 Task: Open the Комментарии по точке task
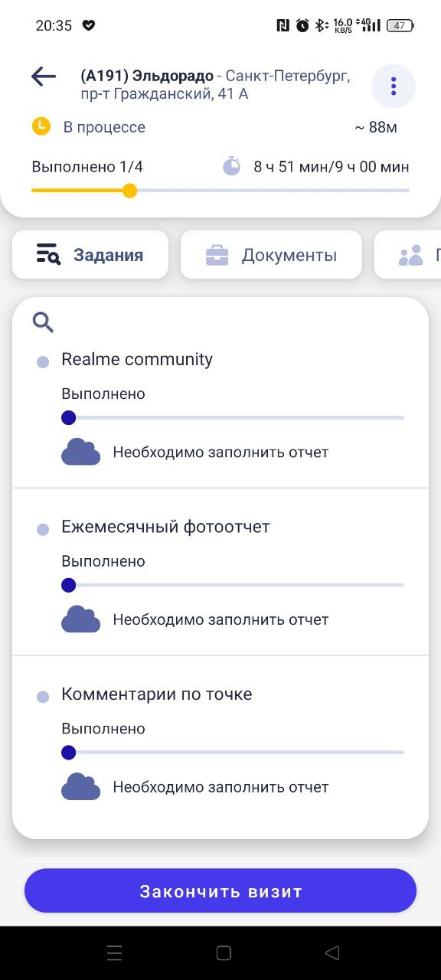pos(220,740)
